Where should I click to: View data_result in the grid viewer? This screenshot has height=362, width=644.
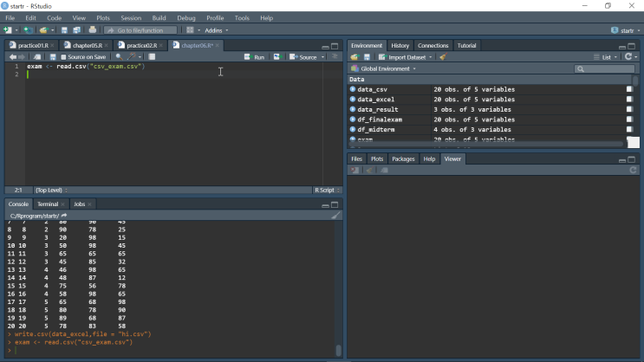(629, 109)
